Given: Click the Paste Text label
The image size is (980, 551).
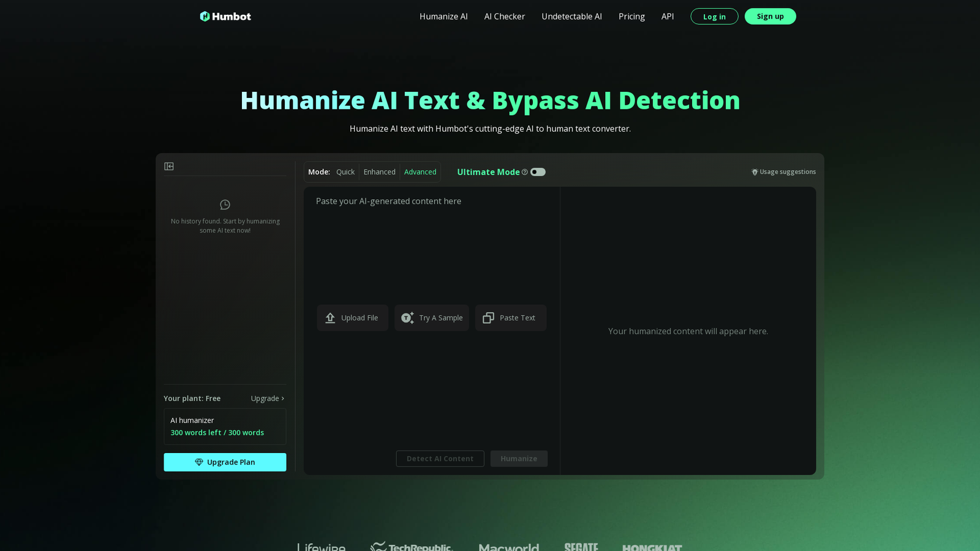Looking at the screenshot, I should [x=518, y=318].
